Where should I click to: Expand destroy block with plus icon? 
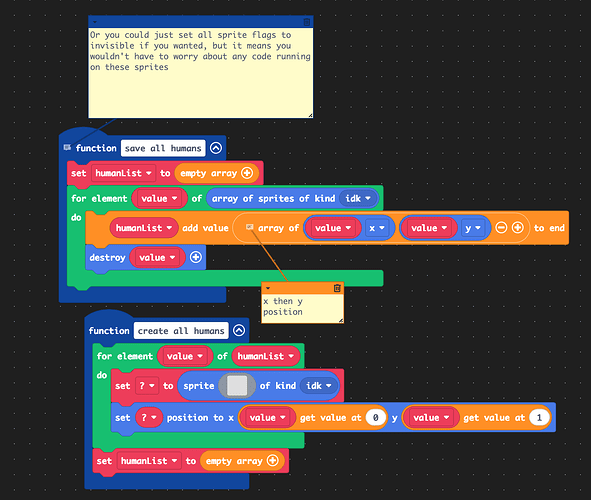point(196,257)
